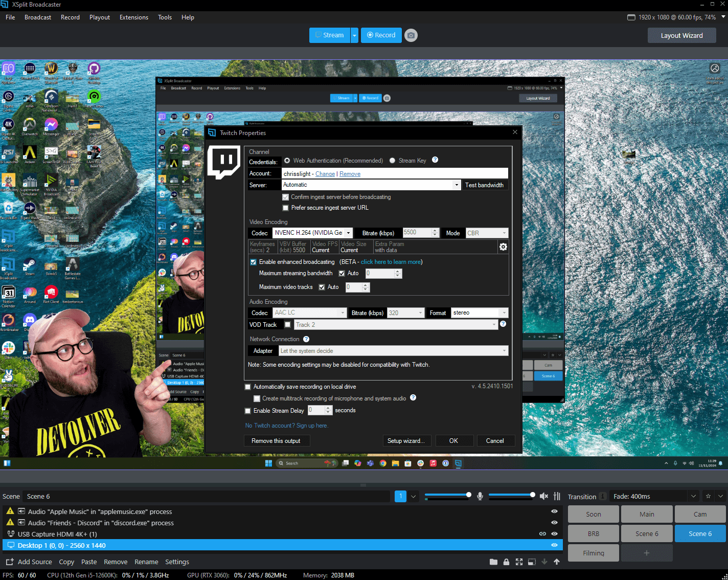The image size is (728, 580).
Task: Click the Windows Start button in captured taskbar
Action: [268, 463]
